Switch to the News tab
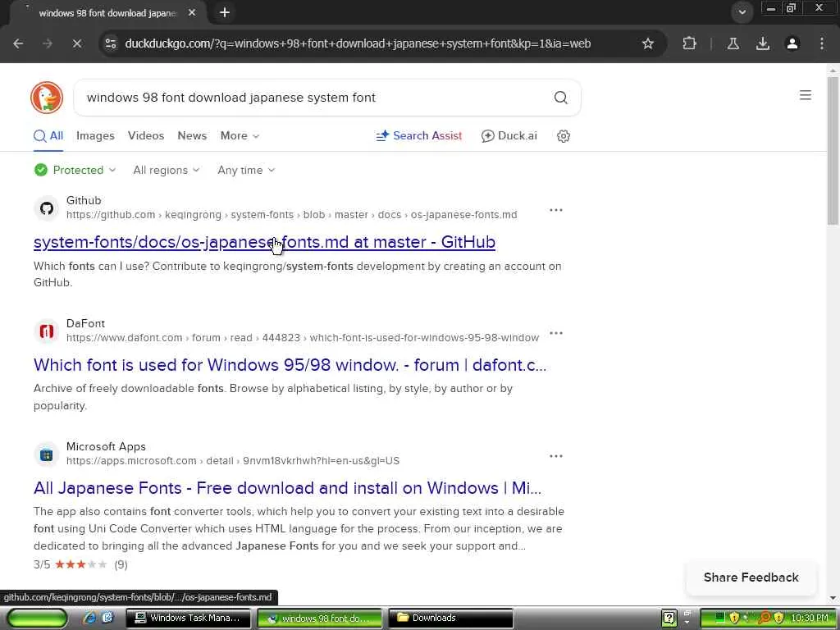 tap(192, 136)
